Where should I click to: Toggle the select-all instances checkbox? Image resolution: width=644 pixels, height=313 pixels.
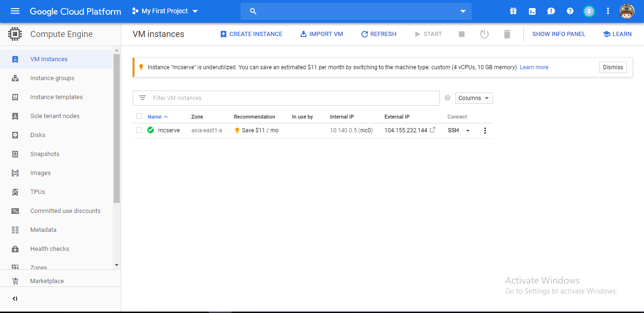pos(139,117)
